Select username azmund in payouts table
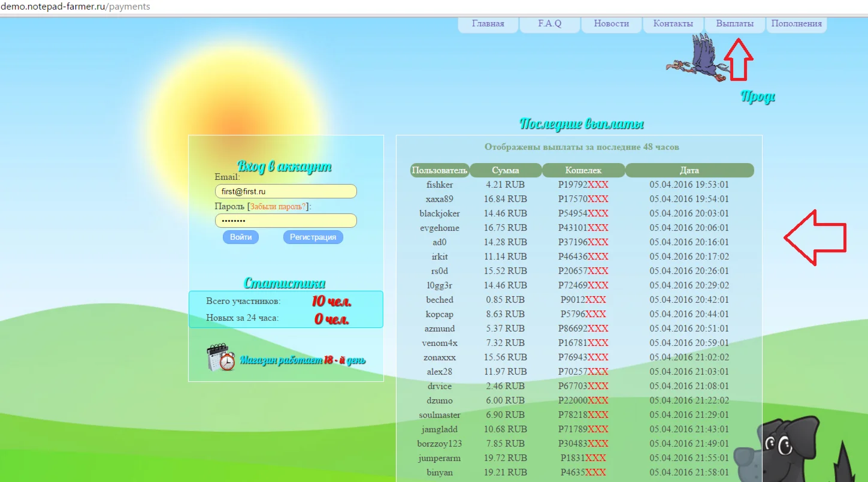The image size is (868, 482). (440, 329)
